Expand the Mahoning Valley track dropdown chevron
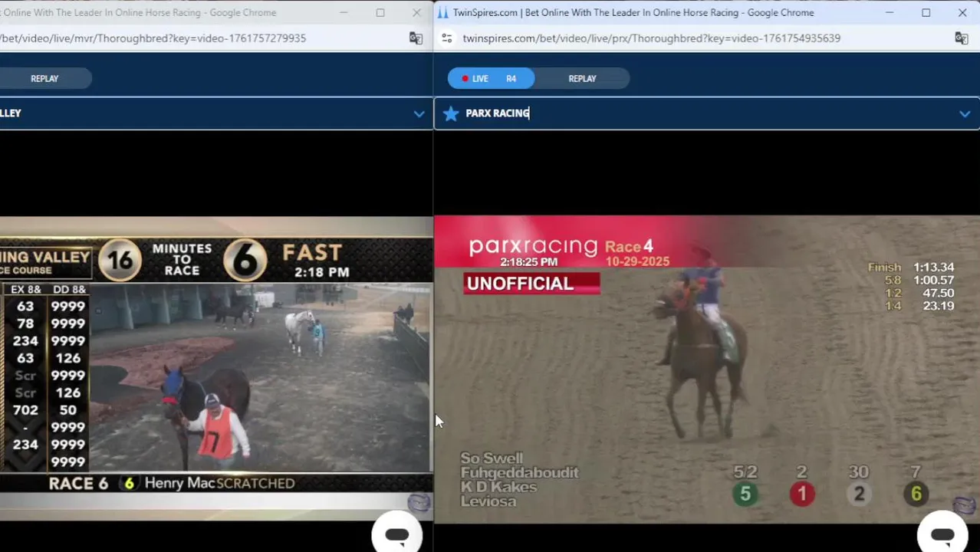 tap(419, 113)
